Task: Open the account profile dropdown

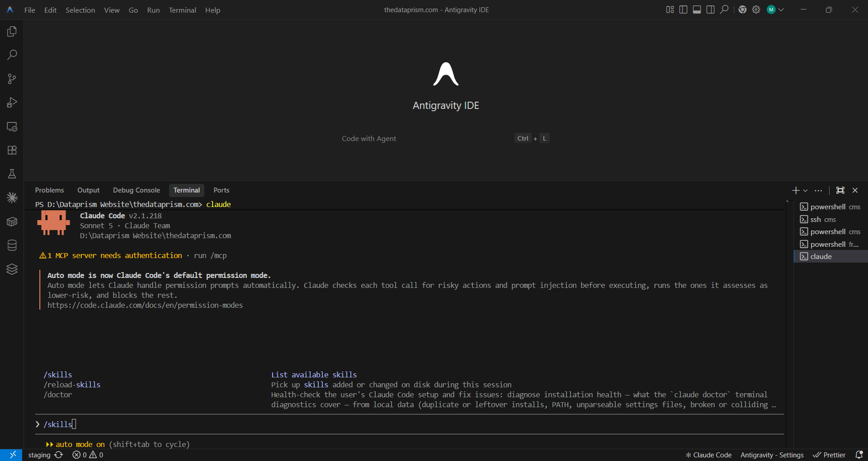Action: pyautogui.click(x=775, y=9)
